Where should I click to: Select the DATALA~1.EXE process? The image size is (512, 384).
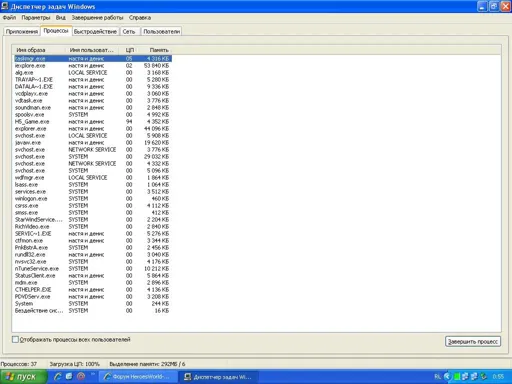(93, 87)
